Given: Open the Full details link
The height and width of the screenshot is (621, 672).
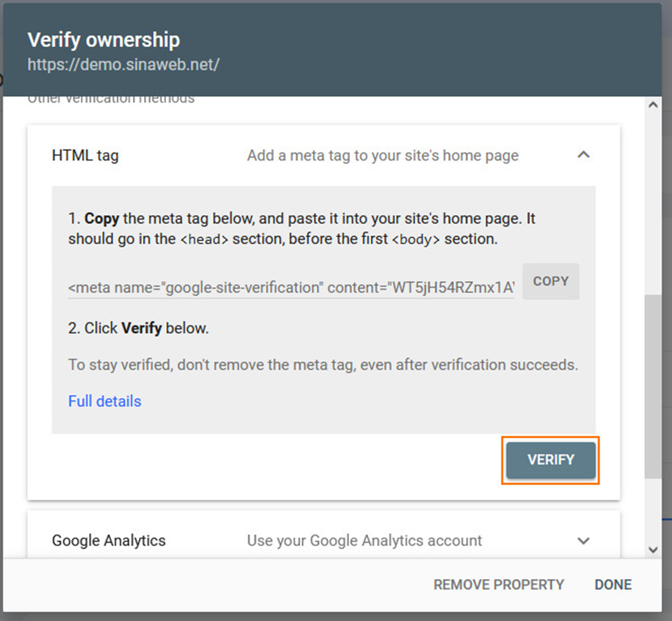Looking at the screenshot, I should 105,401.
